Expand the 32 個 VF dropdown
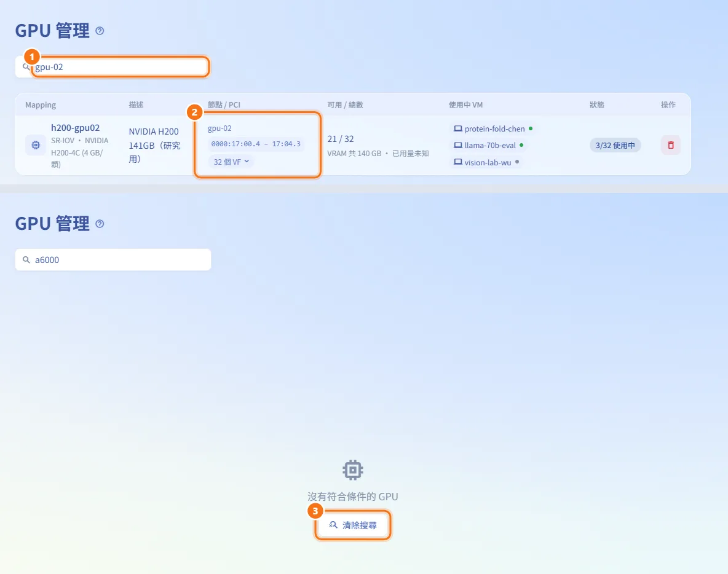This screenshot has height=574, width=728. click(231, 162)
